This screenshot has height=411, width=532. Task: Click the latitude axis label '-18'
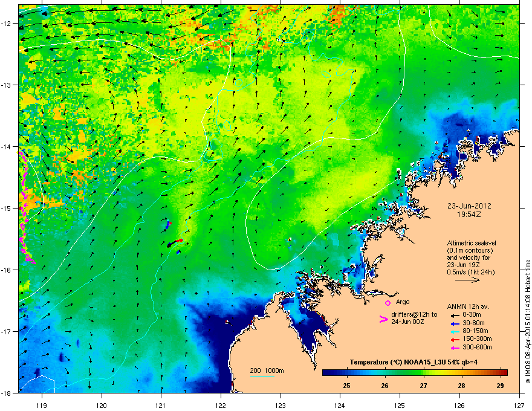7,393
